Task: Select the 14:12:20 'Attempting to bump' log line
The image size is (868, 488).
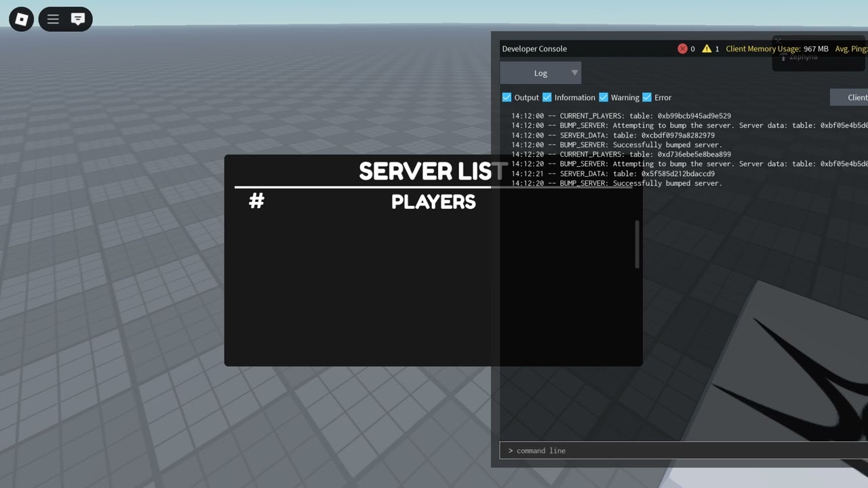Action: (690, 164)
